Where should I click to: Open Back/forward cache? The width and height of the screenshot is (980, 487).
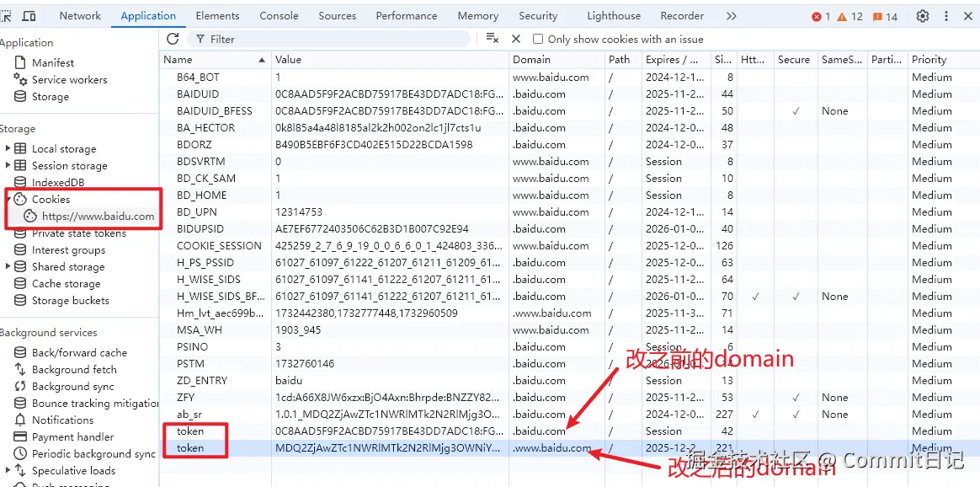[x=79, y=352]
